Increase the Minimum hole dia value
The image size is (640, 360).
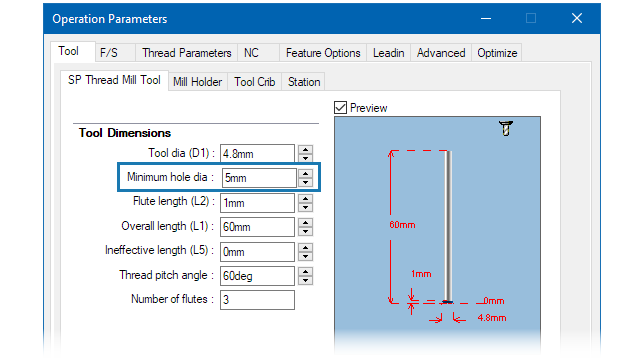(305, 173)
